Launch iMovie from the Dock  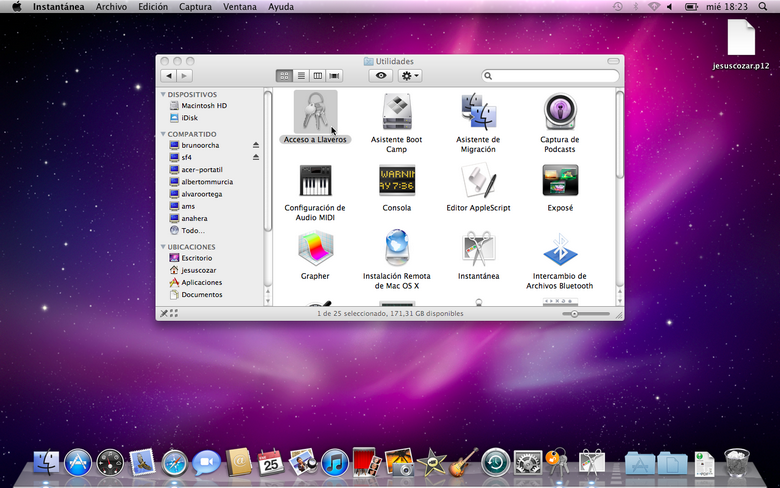(x=431, y=463)
